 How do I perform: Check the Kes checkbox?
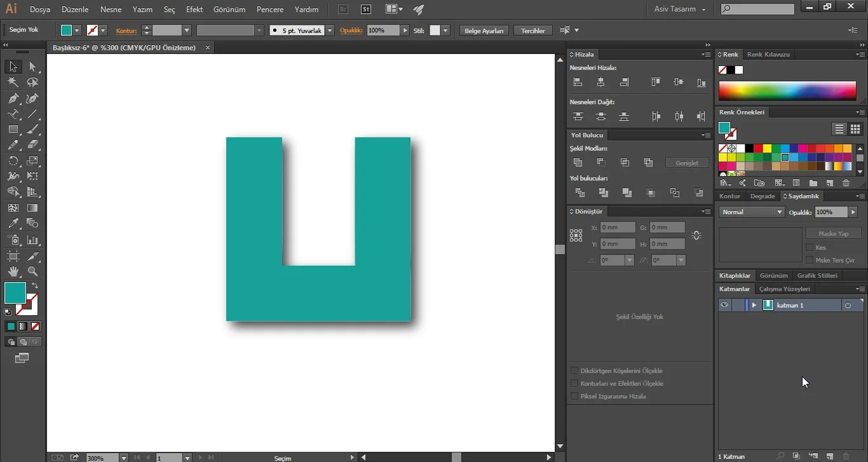(x=810, y=247)
